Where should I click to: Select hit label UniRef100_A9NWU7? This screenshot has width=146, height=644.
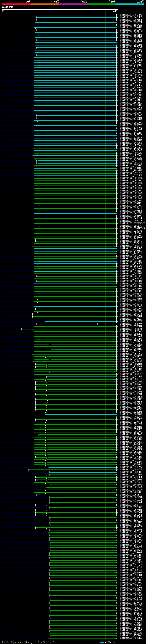tap(131, 27)
